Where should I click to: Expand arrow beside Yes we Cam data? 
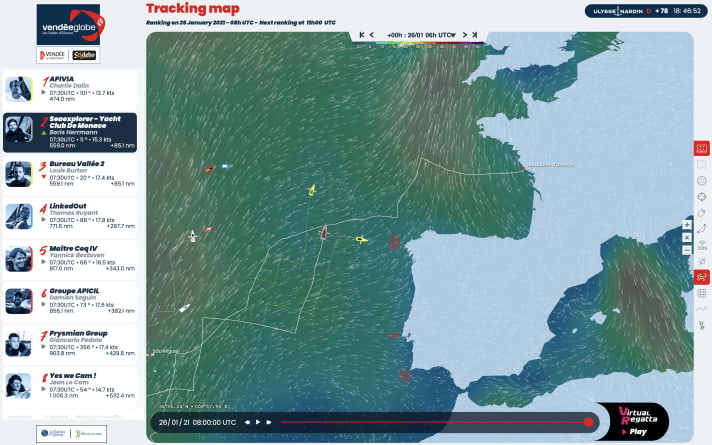click(x=44, y=389)
